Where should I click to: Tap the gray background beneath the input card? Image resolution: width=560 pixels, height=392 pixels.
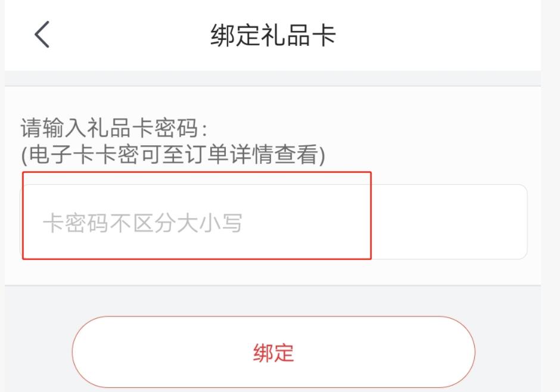tap(273, 300)
